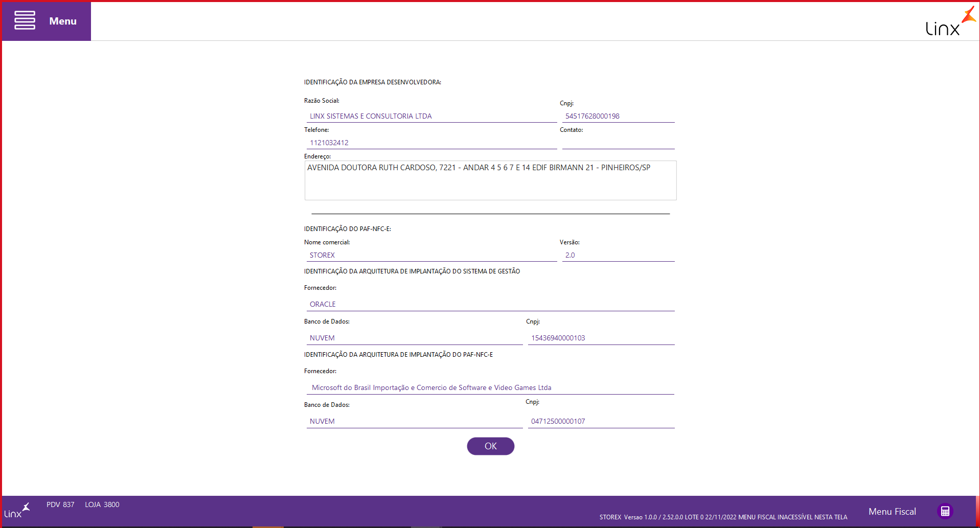The width and height of the screenshot is (980, 528).
Task: Click the Telefone label
Action: (316, 130)
